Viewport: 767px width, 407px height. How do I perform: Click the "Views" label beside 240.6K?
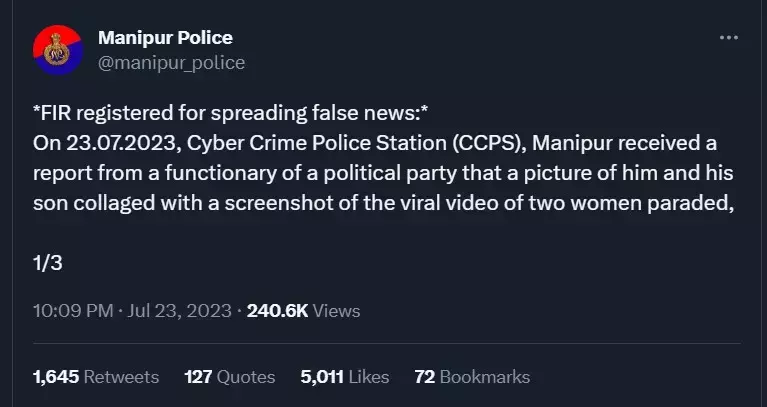point(336,311)
